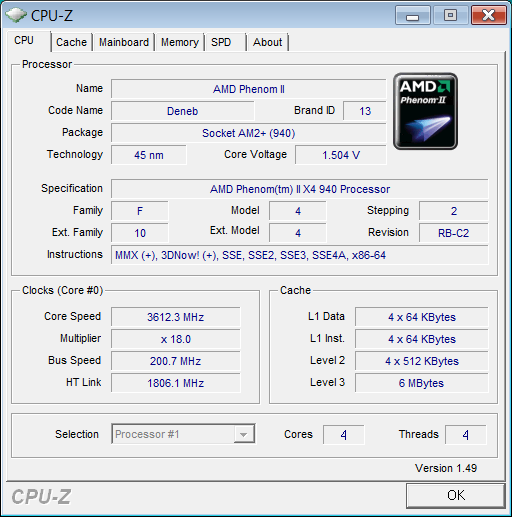Image resolution: width=512 pixels, height=517 pixels.
Task: Minimize the CPU-Z window
Action: point(413,15)
